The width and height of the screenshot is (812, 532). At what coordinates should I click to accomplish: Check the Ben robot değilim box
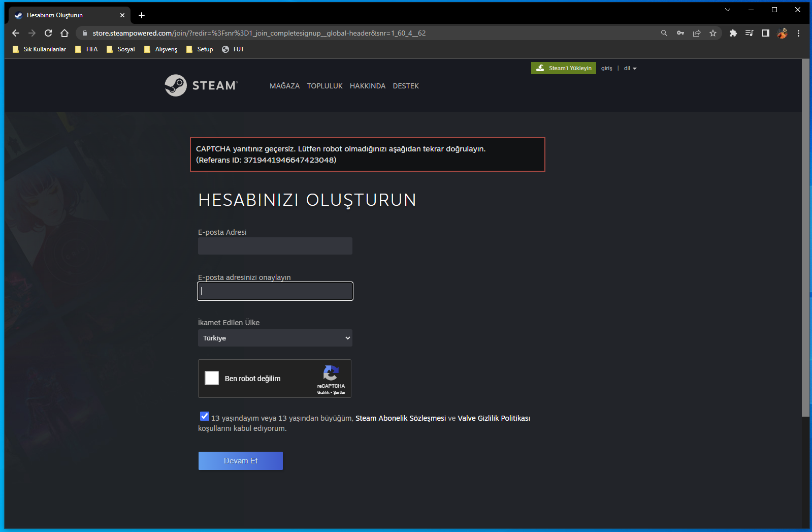click(x=212, y=378)
